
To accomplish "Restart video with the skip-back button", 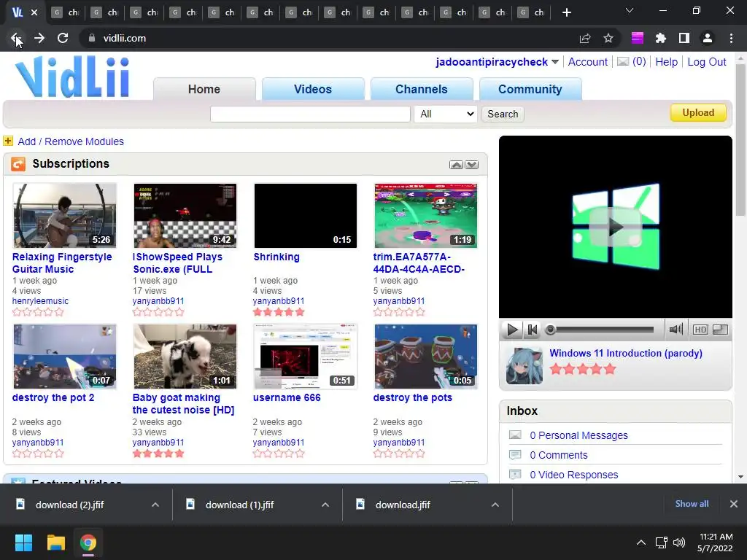I will 532,330.
